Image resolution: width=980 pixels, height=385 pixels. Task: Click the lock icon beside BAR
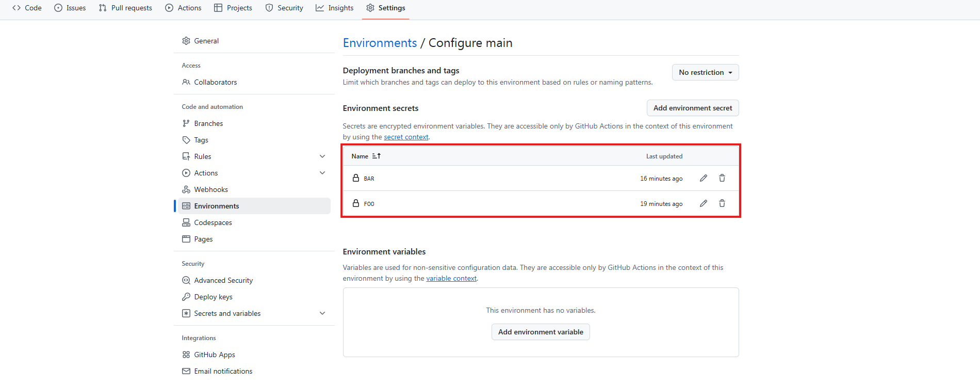click(x=356, y=178)
